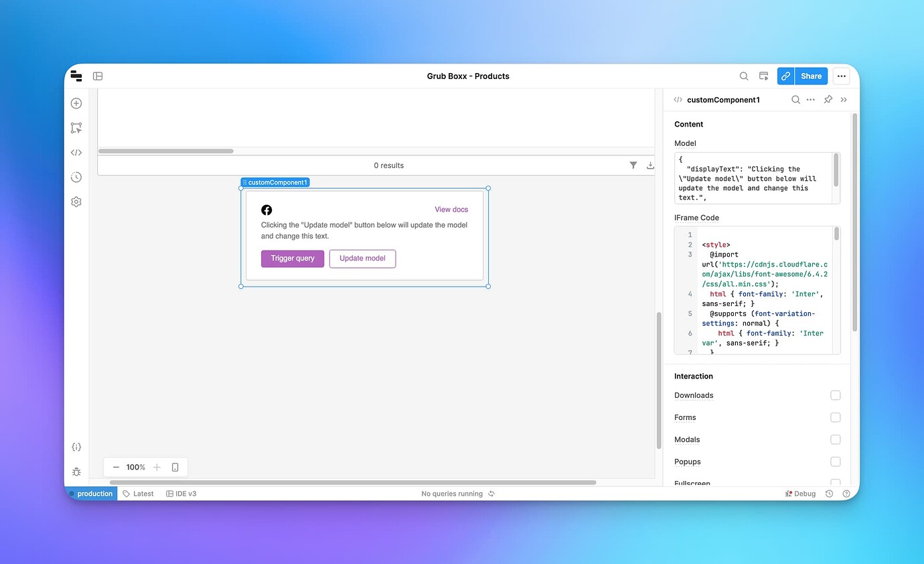The height and width of the screenshot is (564, 924).
Task: Click the Update model button
Action: click(362, 259)
